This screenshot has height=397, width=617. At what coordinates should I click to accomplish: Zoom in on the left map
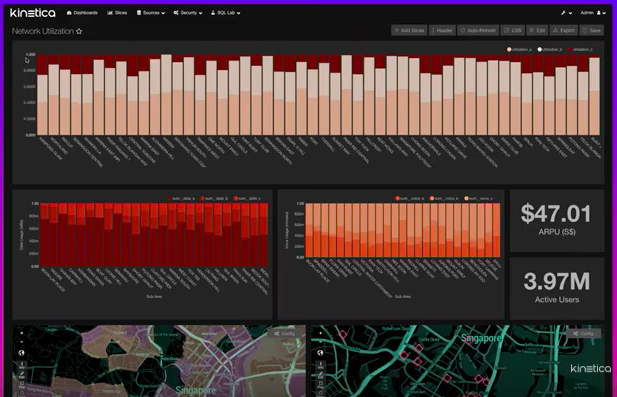click(22, 333)
